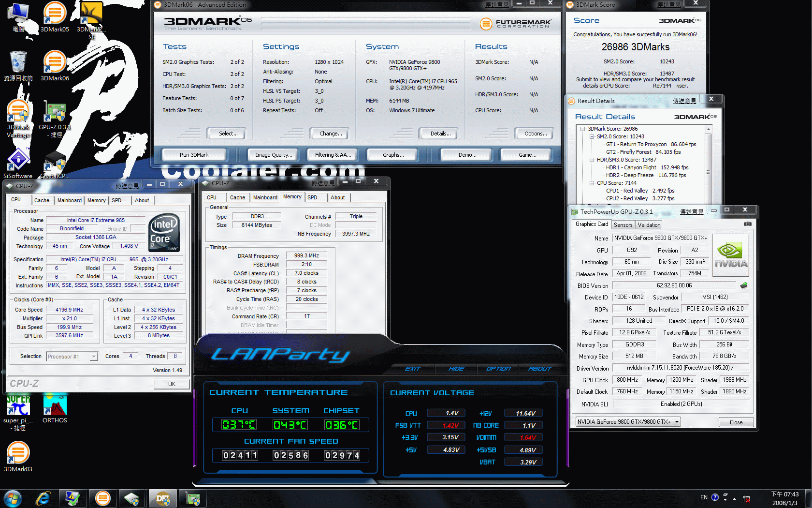Switch to the 3DMark06 taskbar button
Image resolution: width=812 pixels, height=508 pixels.
tap(103, 498)
